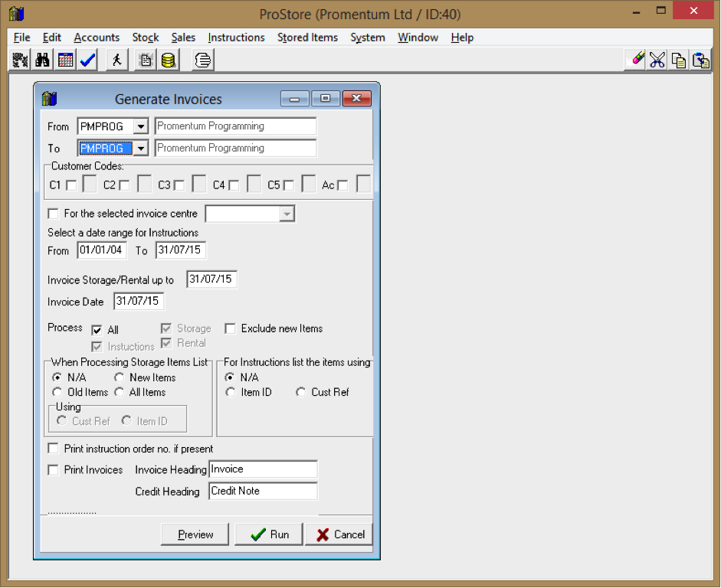Open the Sales menu
This screenshot has width=721, height=588.
click(183, 38)
